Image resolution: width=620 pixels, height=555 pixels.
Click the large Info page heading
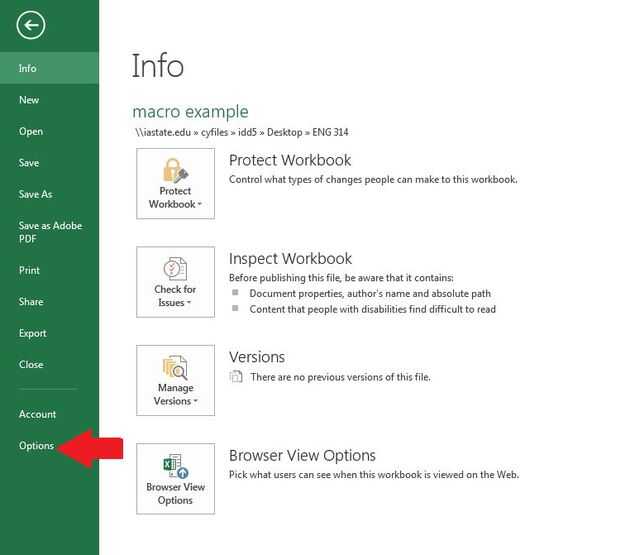pos(157,66)
